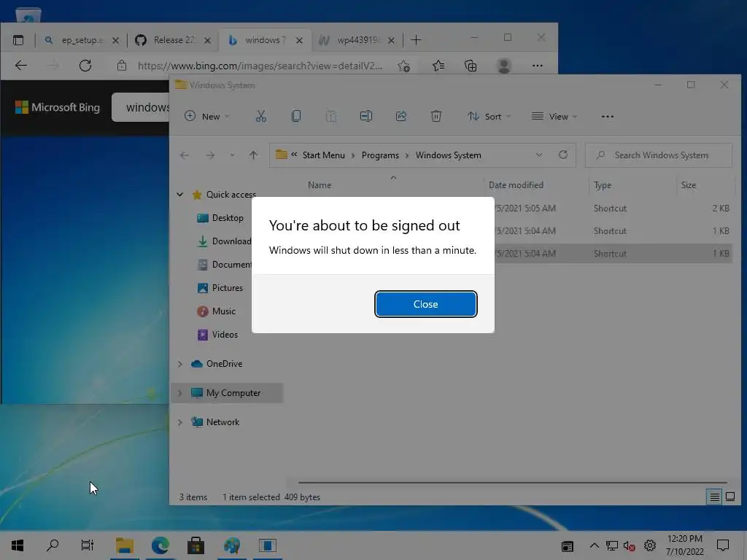Open the Windows Start button

coord(18,545)
